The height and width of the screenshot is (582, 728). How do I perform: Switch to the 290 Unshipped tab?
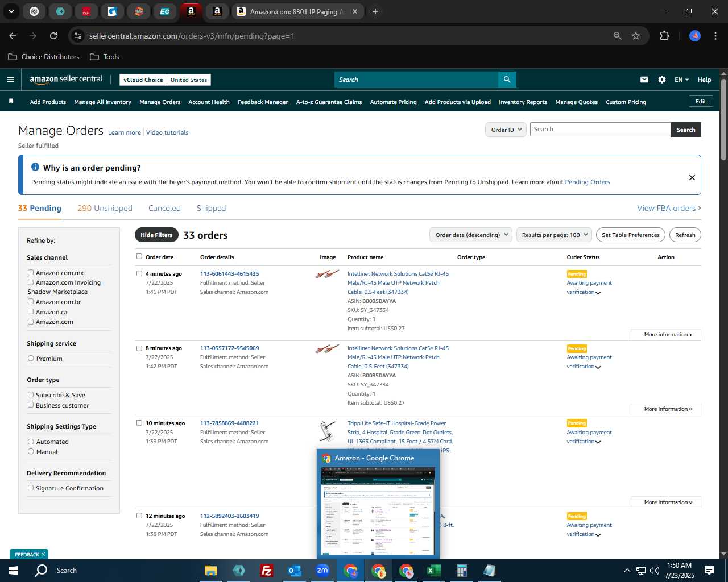(x=105, y=208)
